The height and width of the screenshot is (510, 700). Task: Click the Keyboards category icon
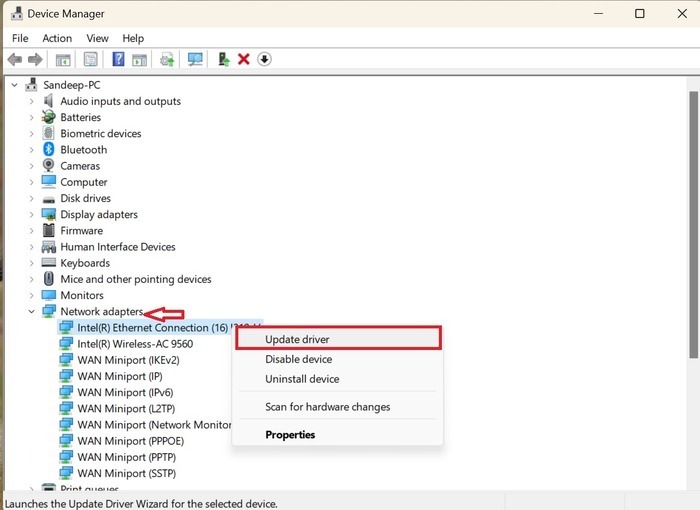coord(49,262)
